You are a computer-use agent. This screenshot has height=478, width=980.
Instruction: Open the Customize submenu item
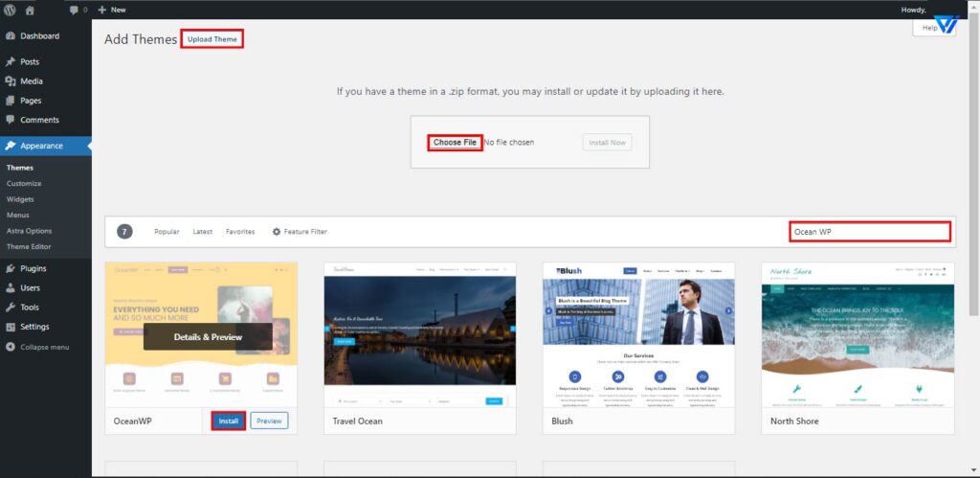24,183
